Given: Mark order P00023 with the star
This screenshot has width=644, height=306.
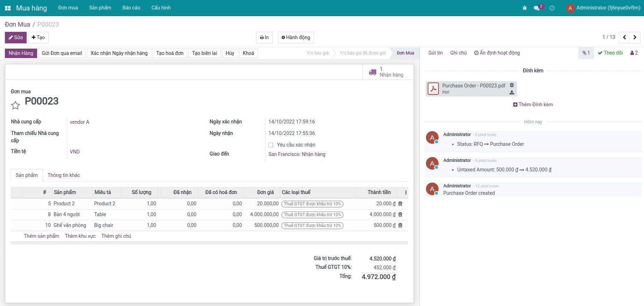Looking at the screenshot, I should click(x=15, y=105).
